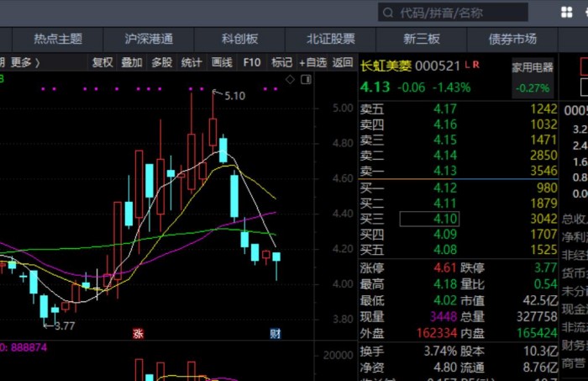
Task: Add the stock via +自选 button
Action: [312, 62]
